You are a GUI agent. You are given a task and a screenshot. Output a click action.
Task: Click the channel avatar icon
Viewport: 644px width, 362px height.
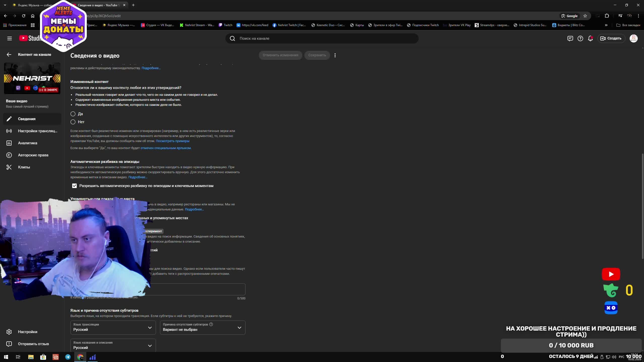(633, 38)
